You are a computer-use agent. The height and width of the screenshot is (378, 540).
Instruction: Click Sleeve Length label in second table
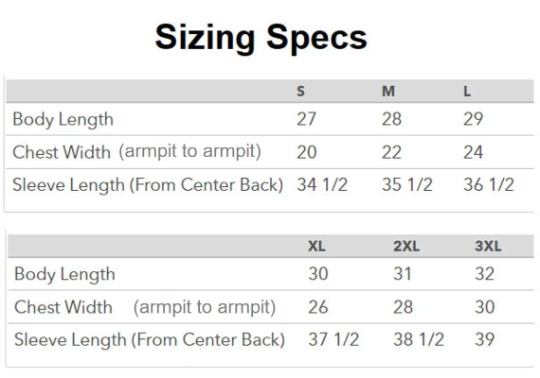pyautogui.click(x=149, y=340)
